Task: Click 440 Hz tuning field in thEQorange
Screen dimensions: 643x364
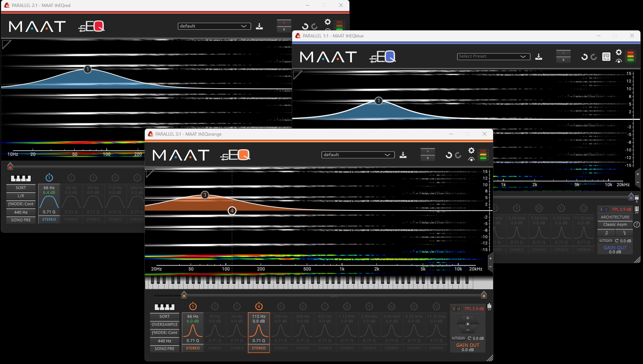Action: click(165, 341)
